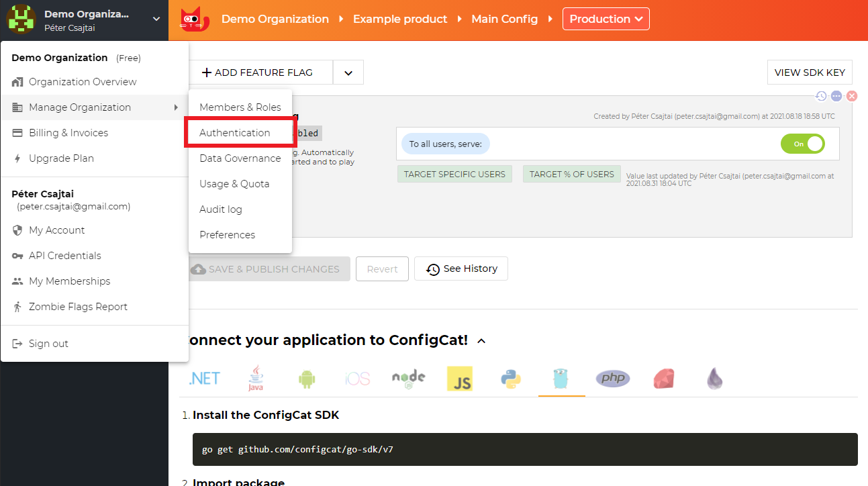This screenshot has height=486, width=868.
Task: Select the Java SDK icon
Action: point(255,378)
